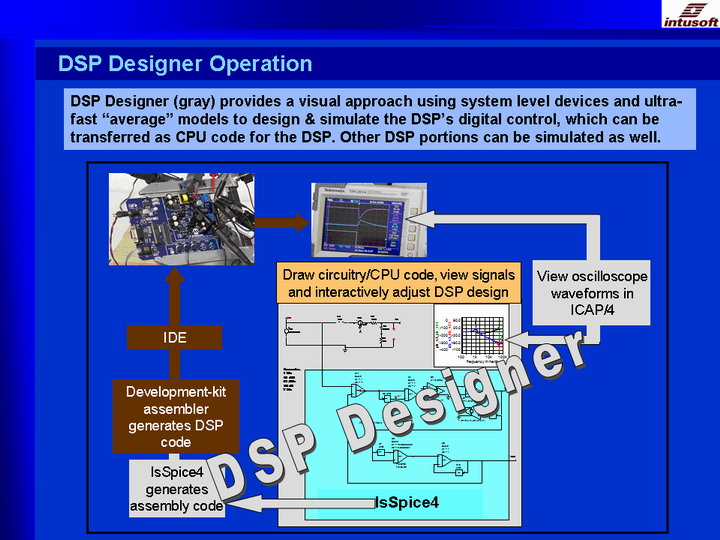Click the frequency response plot thumbnail

coord(471,335)
